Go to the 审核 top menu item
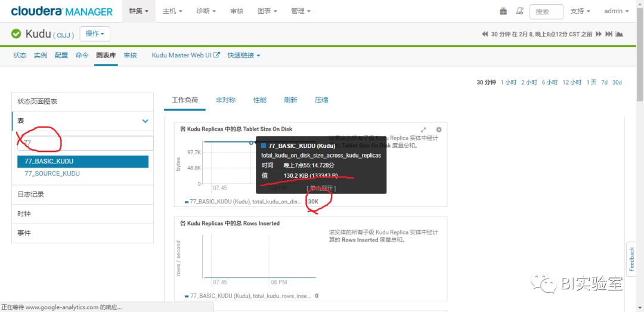 click(237, 11)
